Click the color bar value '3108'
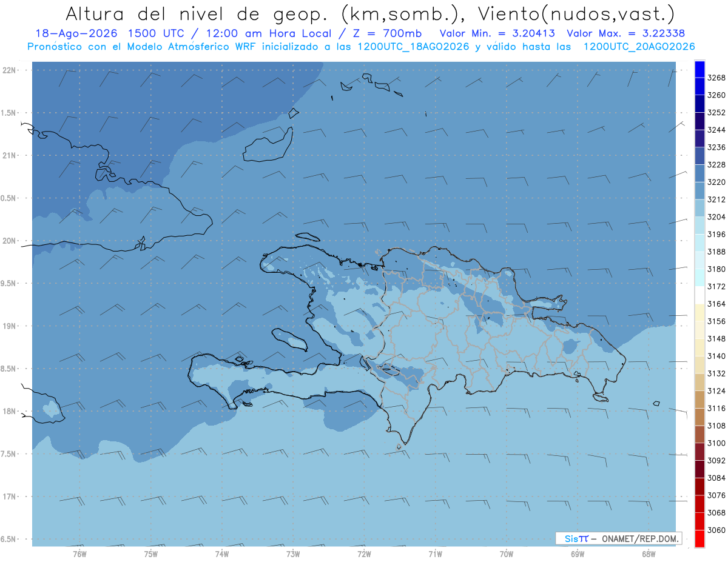The height and width of the screenshot is (562, 728). [716, 426]
